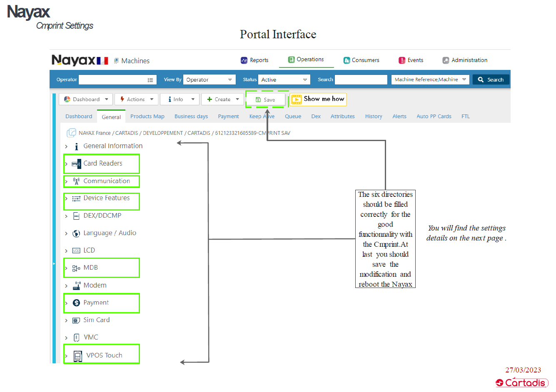Click the Device Features sliders icon
The width and height of the screenshot is (556, 392).
(76, 198)
